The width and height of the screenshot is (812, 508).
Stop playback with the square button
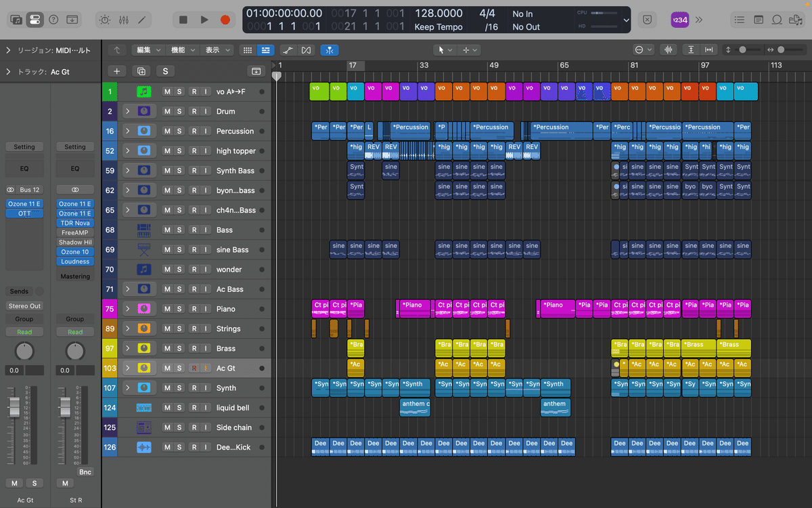pyautogui.click(x=183, y=20)
